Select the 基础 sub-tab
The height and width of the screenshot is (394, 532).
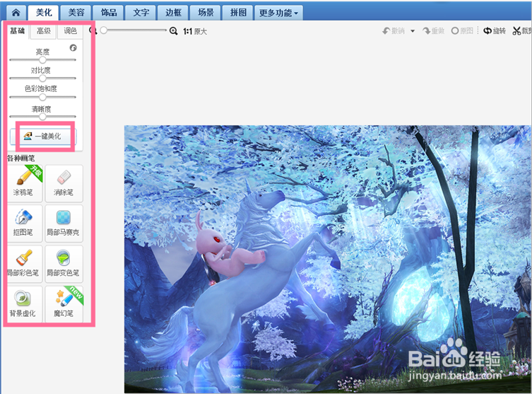coord(18,31)
